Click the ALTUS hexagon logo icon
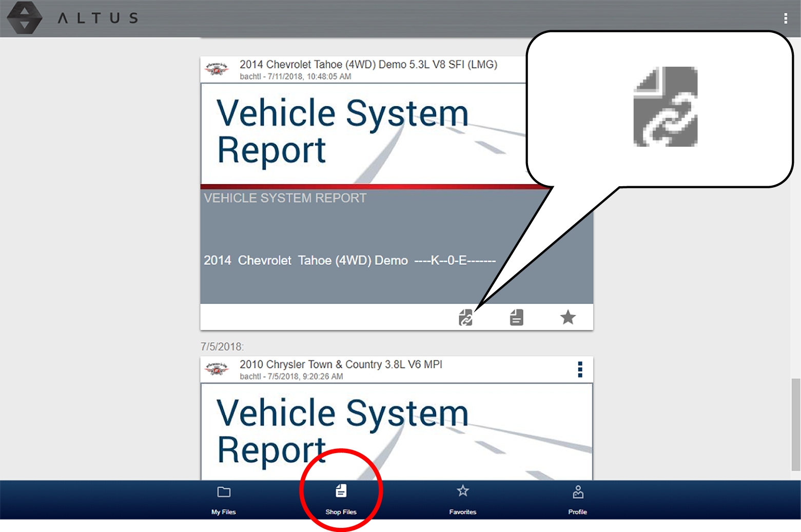The height and width of the screenshot is (532, 801). pos(24,18)
